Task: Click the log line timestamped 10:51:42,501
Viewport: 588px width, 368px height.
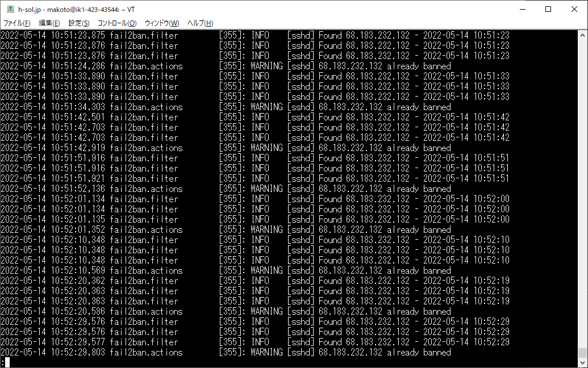Action: coord(255,118)
